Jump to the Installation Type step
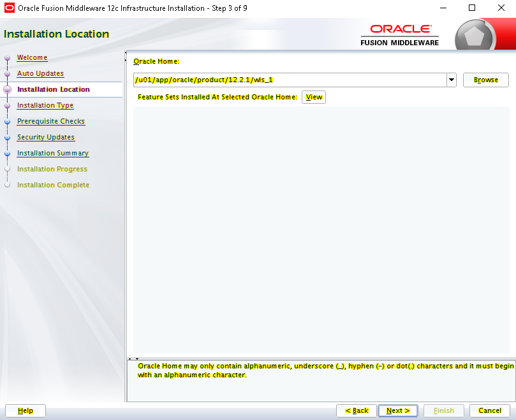Screen dimensions: 516x420 pyautogui.click(x=45, y=106)
